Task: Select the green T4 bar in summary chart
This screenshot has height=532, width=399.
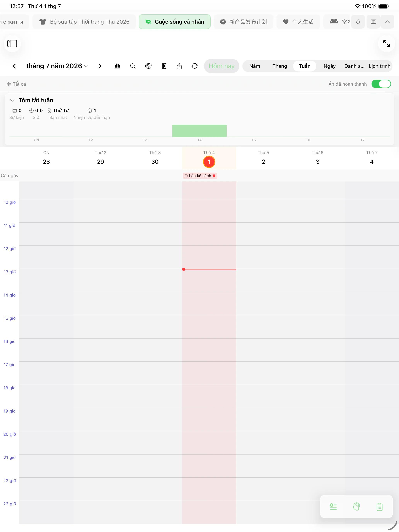Action: coord(199,131)
